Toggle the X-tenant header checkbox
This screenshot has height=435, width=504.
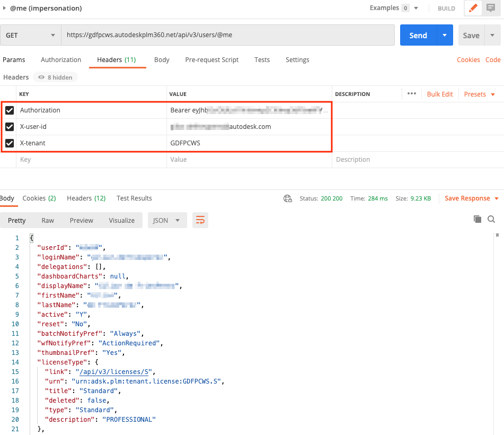10,143
